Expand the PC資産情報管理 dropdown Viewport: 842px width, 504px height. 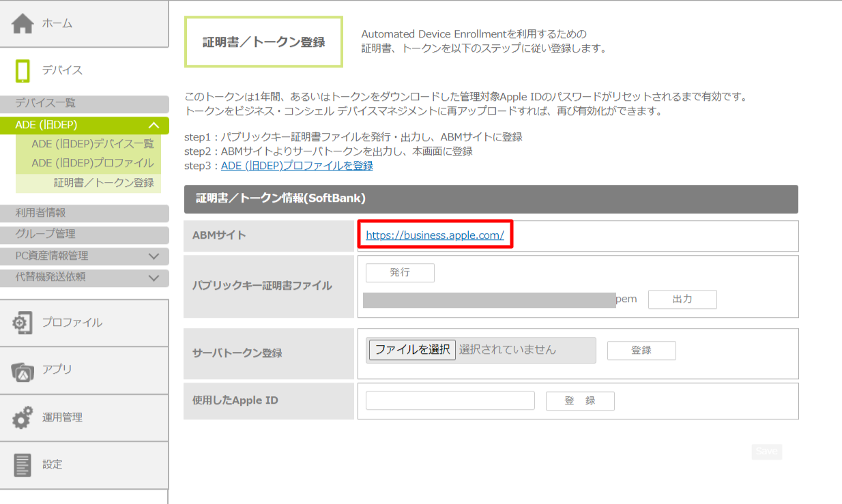154,256
